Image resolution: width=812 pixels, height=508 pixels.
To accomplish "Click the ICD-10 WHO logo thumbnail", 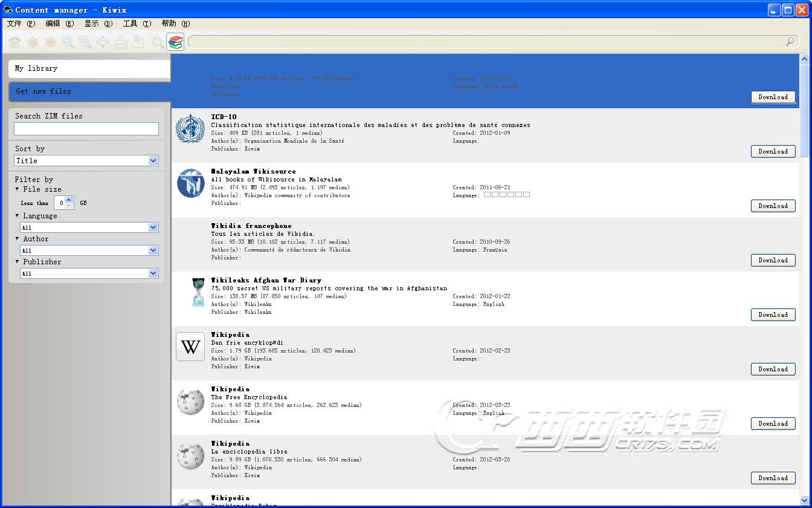I will [190, 129].
